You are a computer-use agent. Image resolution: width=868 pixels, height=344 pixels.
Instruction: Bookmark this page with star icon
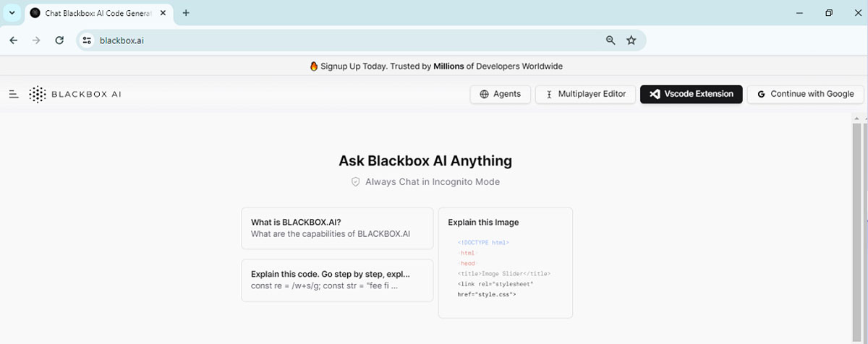click(631, 40)
